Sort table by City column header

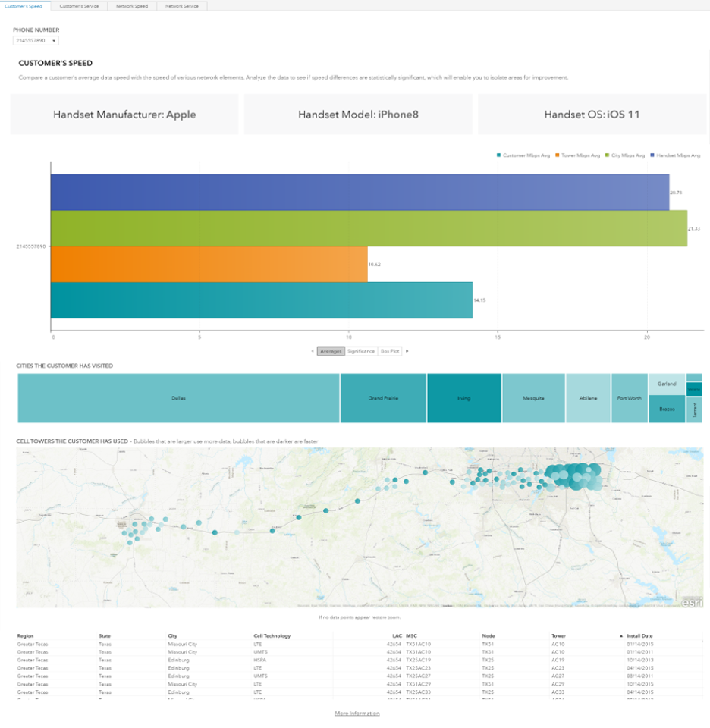click(x=172, y=636)
